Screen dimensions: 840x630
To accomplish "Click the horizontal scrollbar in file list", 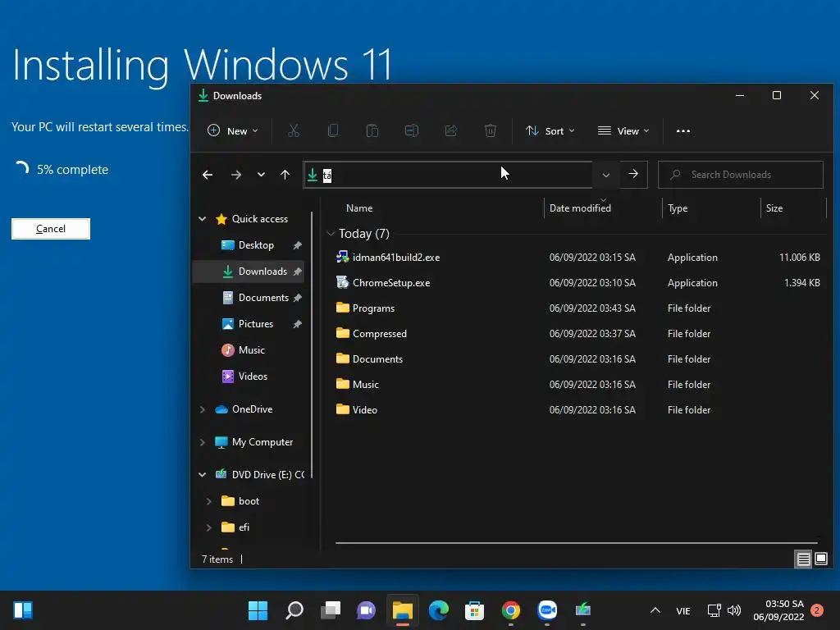I will [577, 543].
